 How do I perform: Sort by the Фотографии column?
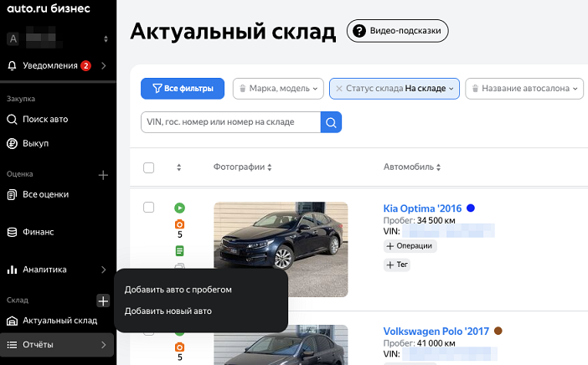[x=243, y=167]
